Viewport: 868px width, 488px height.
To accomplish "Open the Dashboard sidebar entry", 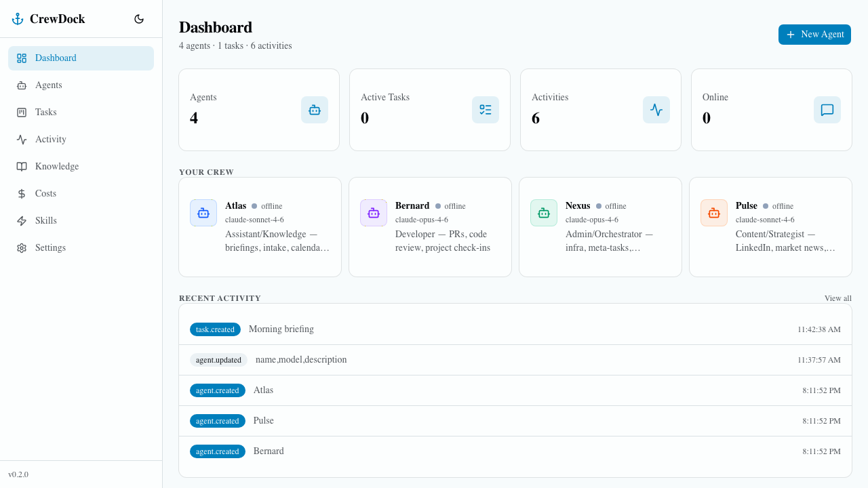I will pyautogui.click(x=56, y=58).
